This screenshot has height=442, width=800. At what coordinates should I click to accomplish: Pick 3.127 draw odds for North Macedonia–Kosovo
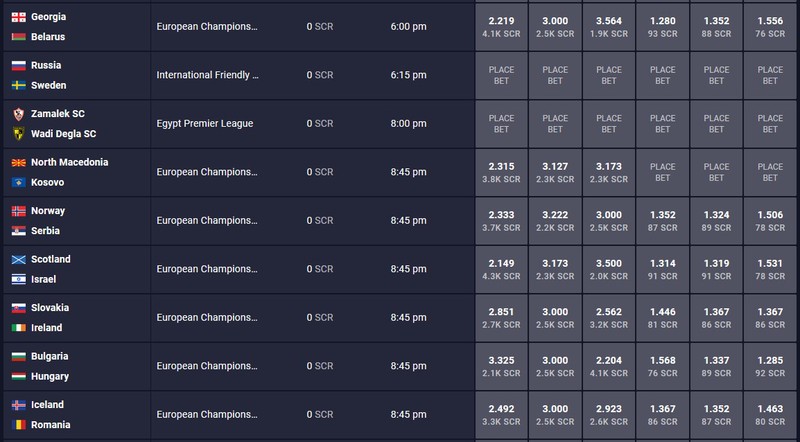click(555, 172)
